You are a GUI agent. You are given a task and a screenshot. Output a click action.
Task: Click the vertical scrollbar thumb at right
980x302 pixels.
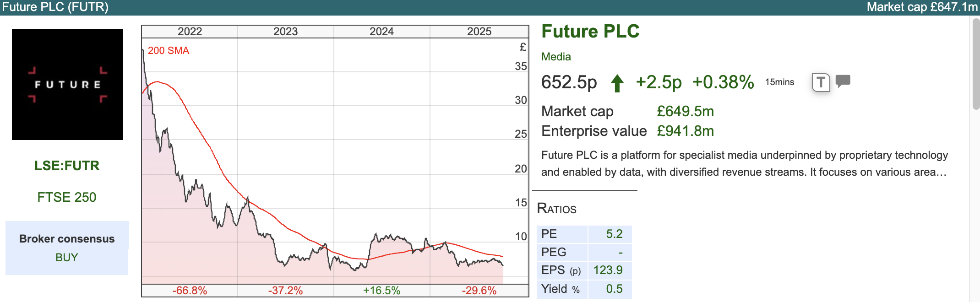click(x=976, y=64)
